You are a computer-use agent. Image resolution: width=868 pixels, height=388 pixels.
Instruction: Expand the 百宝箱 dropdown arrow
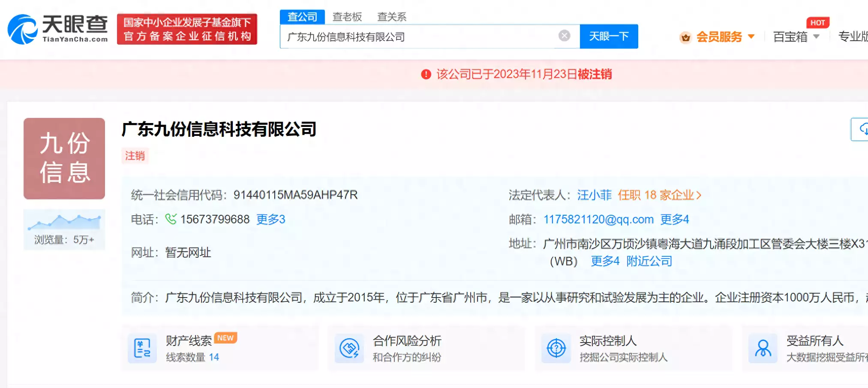(816, 36)
